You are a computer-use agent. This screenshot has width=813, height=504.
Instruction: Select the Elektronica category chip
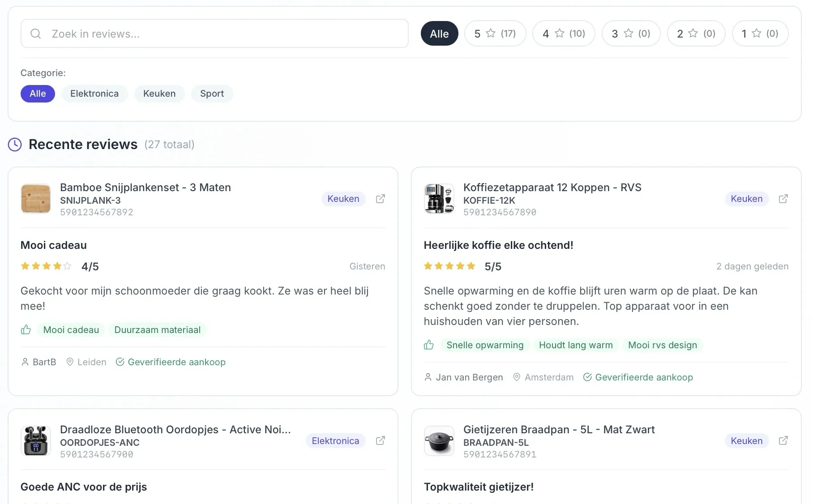[x=94, y=94]
